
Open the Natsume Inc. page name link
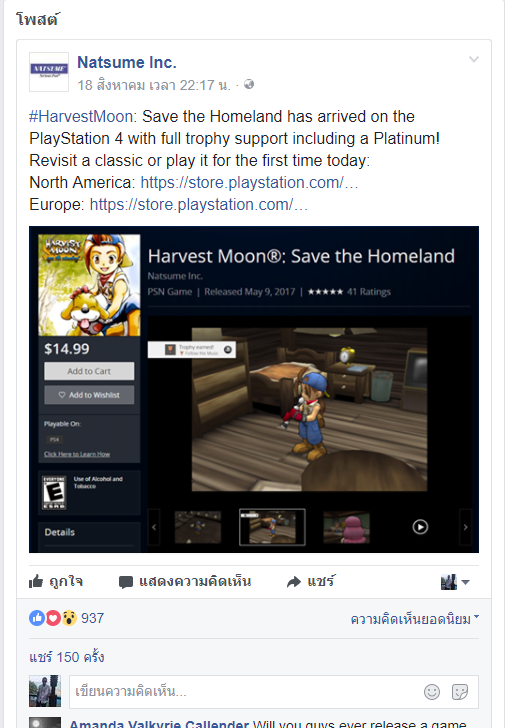127,62
